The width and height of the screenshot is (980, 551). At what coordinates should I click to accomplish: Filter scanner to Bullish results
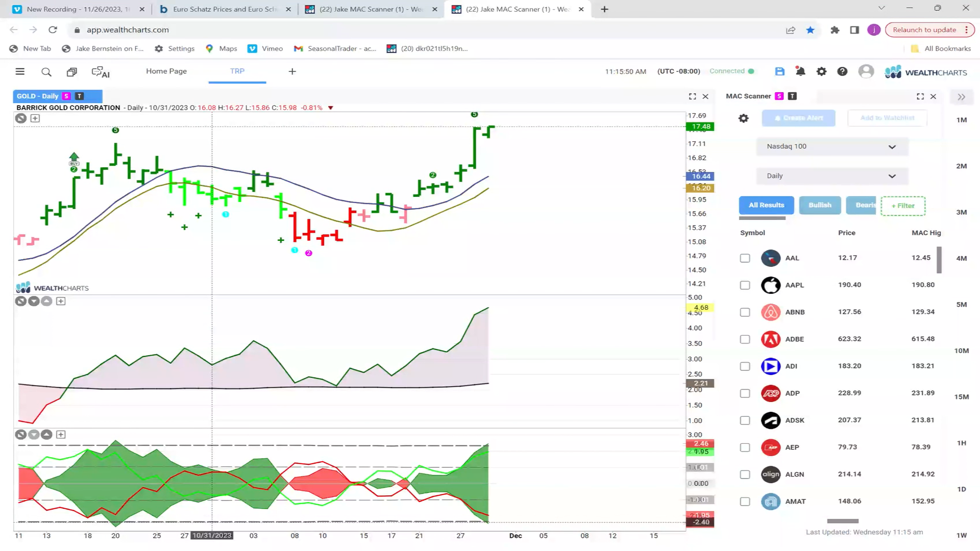click(x=820, y=205)
